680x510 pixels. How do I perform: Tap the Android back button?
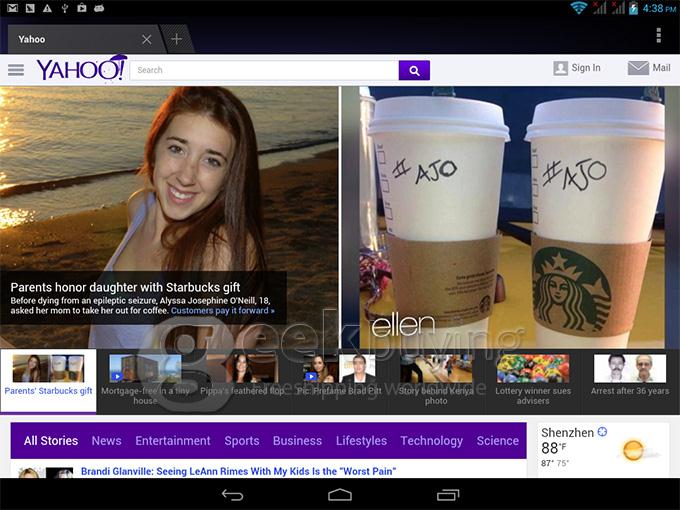point(232,495)
